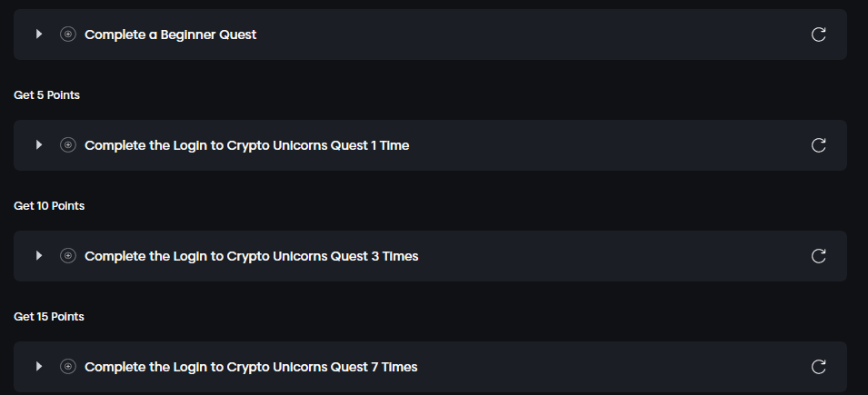Click circle status icon for 3 Times quest
The height and width of the screenshot is (395, 868).
pos(68,256)
